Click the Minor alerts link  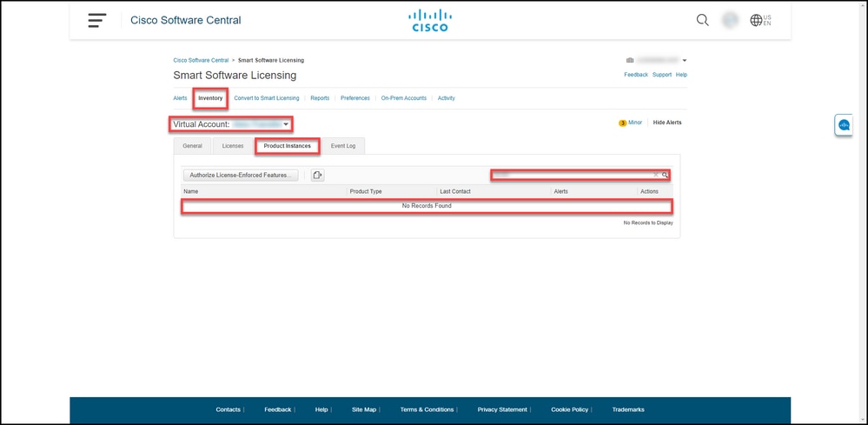tap(635, 123)
